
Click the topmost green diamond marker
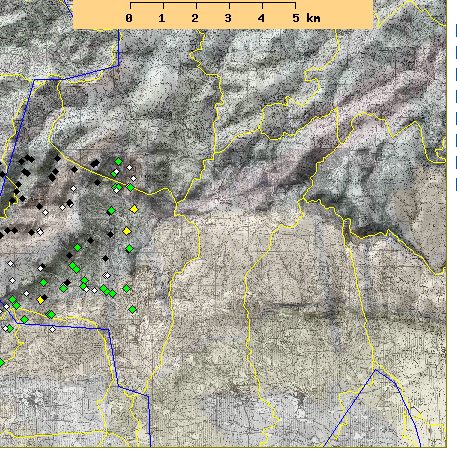coord(118,161)
